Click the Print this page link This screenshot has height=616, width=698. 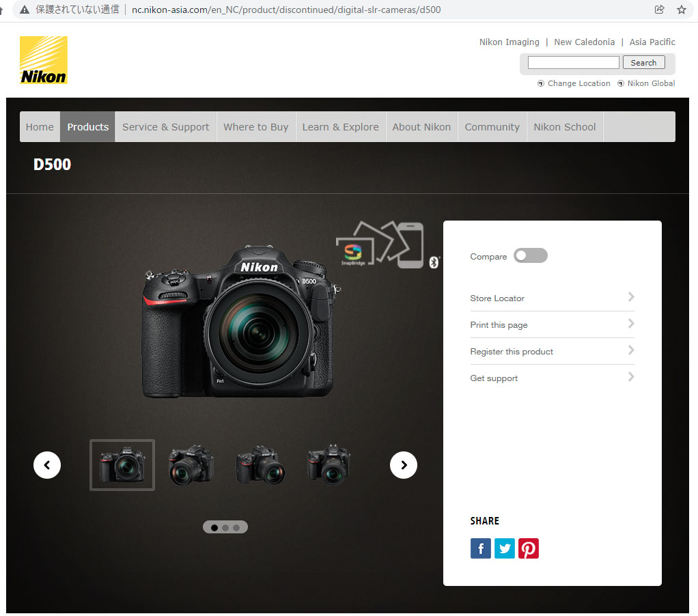[x=499, y=325]
